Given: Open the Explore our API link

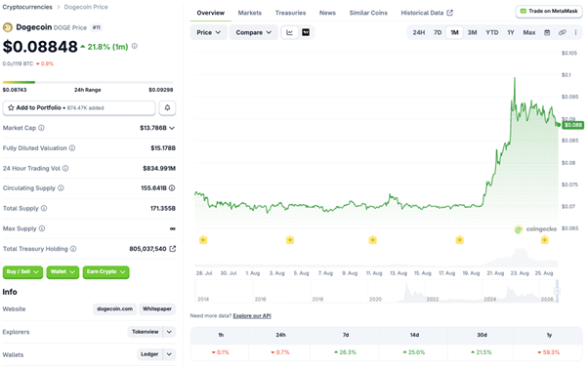Looking at the screenshot, I should 252,316.
